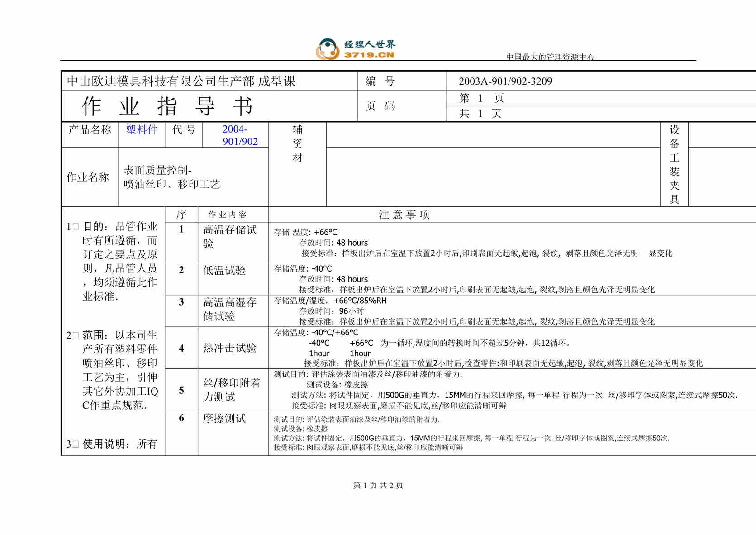Select blue product name 塑料件
The width and height of the screenshot is (756, 535).
(x=142, y=129)
